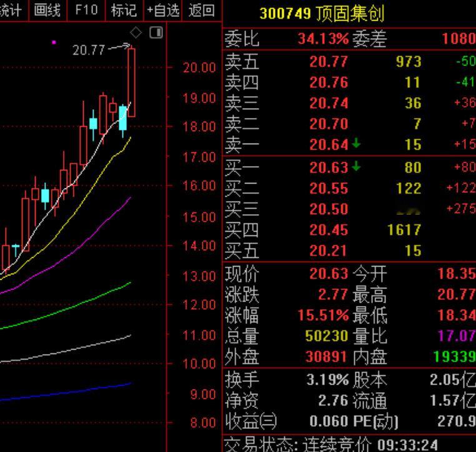The height and width of the screenshot is (452, 476).
Task: Click 买一 price 20.63 in order book
Action: click(329, 167)
